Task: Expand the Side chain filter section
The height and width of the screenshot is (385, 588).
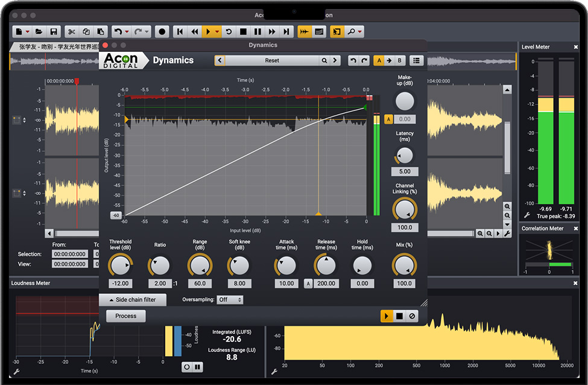Action: click(x=132, y=300)
